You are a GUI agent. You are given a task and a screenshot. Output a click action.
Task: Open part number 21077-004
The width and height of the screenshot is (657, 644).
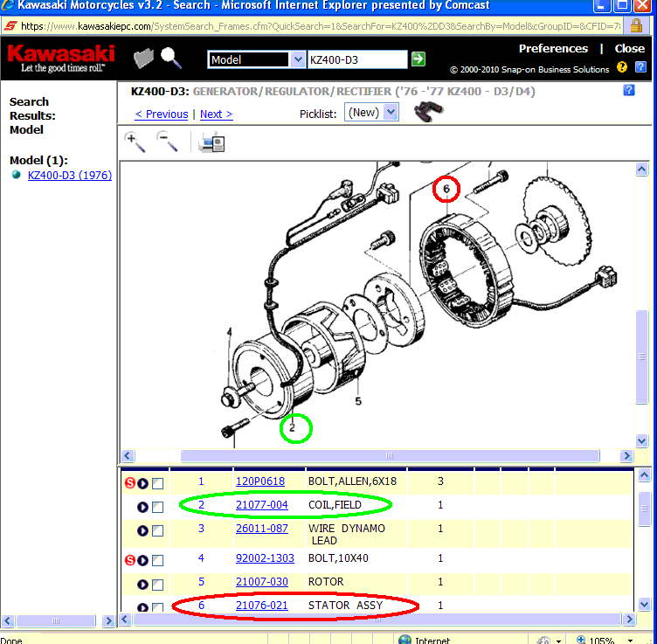coord(262,504)
